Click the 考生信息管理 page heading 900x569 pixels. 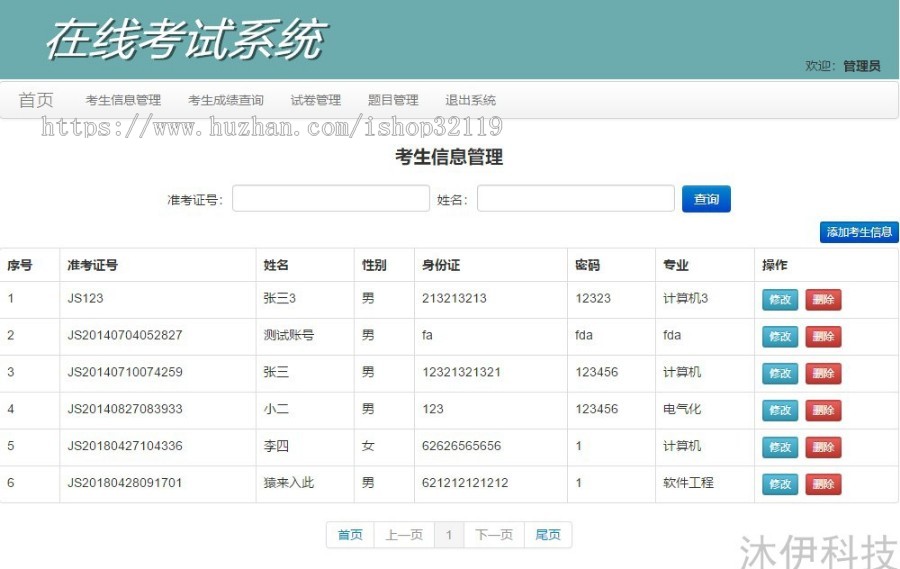click(449, 157)
